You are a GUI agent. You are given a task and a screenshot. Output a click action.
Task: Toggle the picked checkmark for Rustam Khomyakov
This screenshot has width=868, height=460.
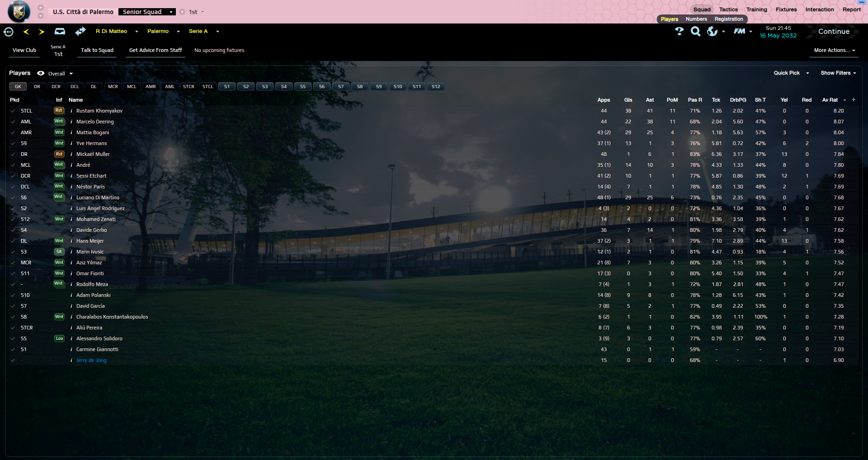coord(13,111)
